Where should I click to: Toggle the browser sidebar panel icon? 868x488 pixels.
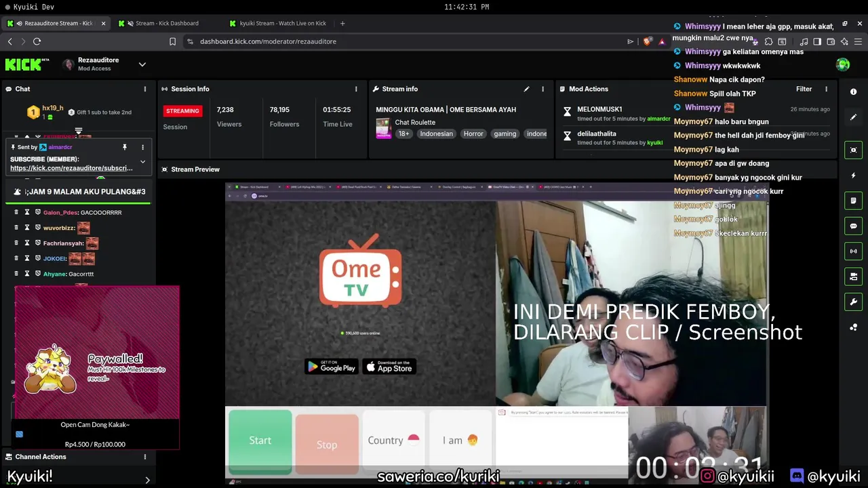tap(817, 41)
